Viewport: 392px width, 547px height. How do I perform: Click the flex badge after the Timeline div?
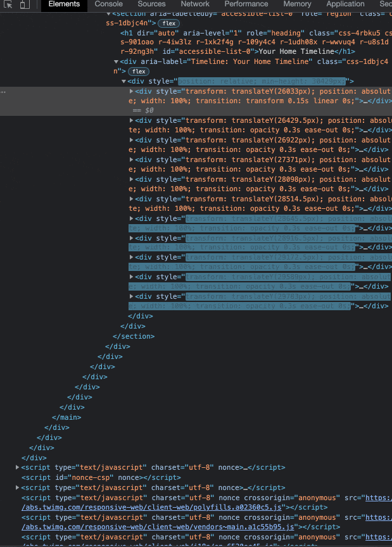(x=139, y=72)
